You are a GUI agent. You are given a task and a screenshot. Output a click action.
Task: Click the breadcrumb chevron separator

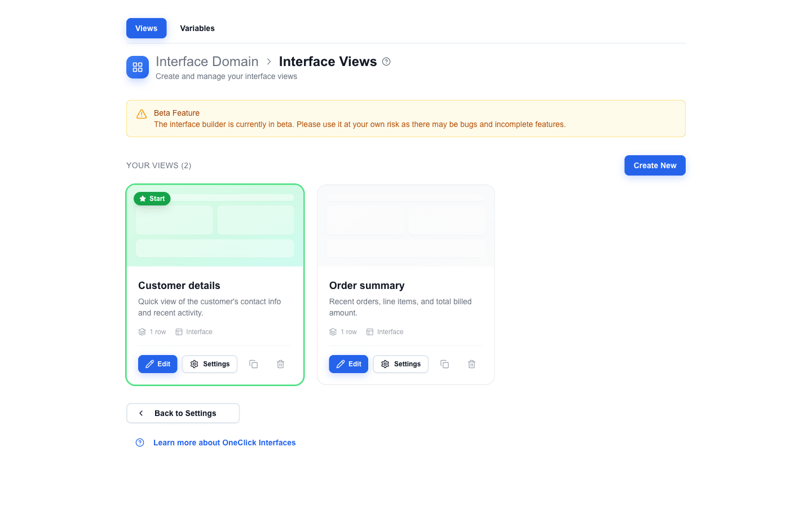click(269, 62)
